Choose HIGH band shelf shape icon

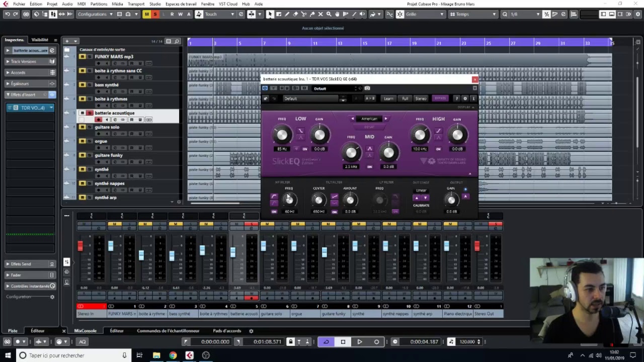[438, 131]
